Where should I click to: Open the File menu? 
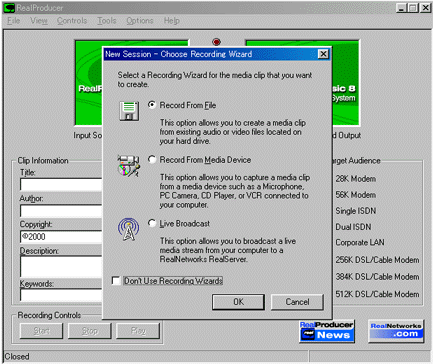13,21
